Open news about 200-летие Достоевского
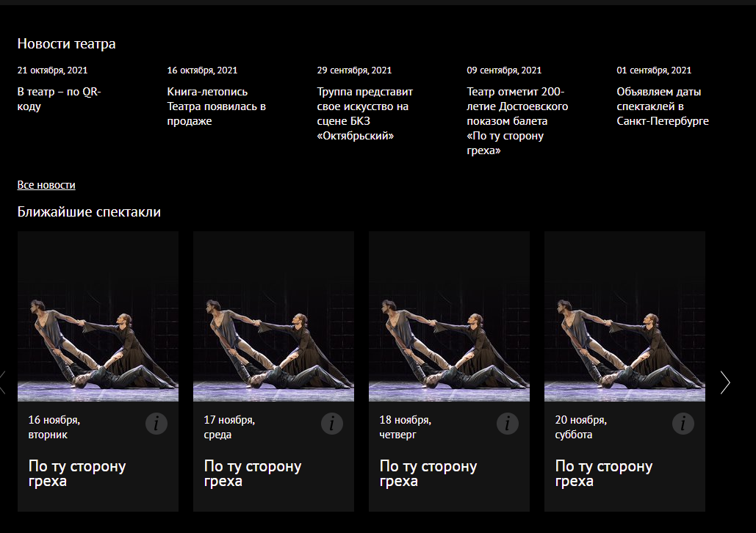756x533 pixels. pos(517,121)
